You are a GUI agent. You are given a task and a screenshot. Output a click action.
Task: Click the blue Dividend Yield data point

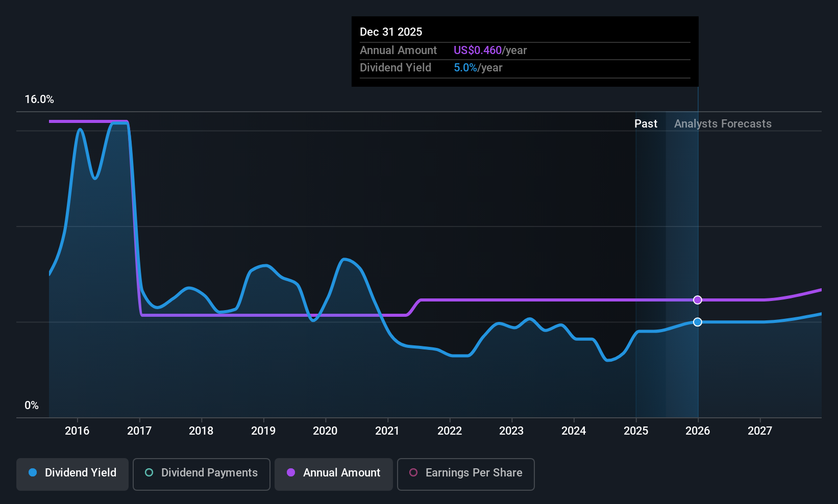(x=698, y=322)
